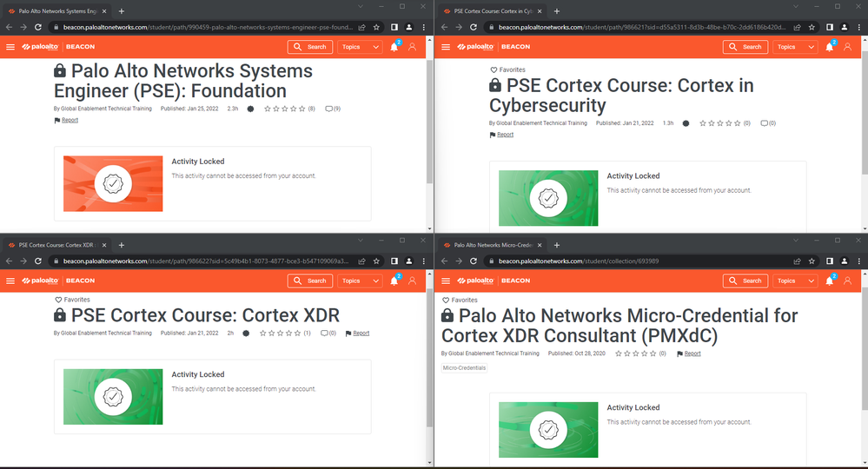Screen dimensions: 868x469
Task: Click notification bell in the Cortex in Cybersecurity window
Action: pos(829,47)
